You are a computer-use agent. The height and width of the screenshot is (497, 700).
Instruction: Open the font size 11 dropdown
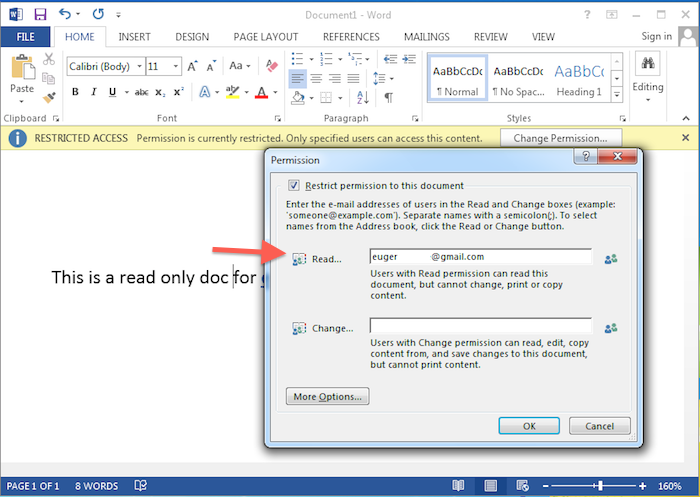(176, 67)
